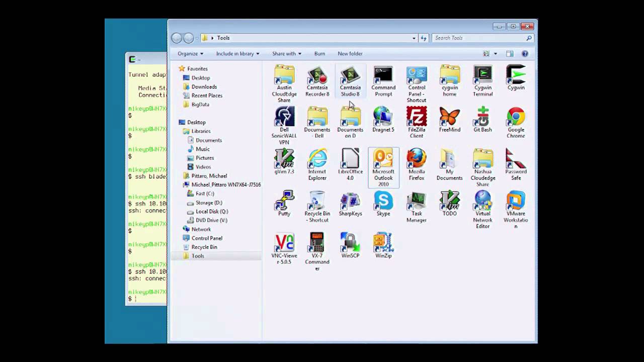The image size is (644, 362).
Task: Open the Password Safe shortcut
Action: 516,164
